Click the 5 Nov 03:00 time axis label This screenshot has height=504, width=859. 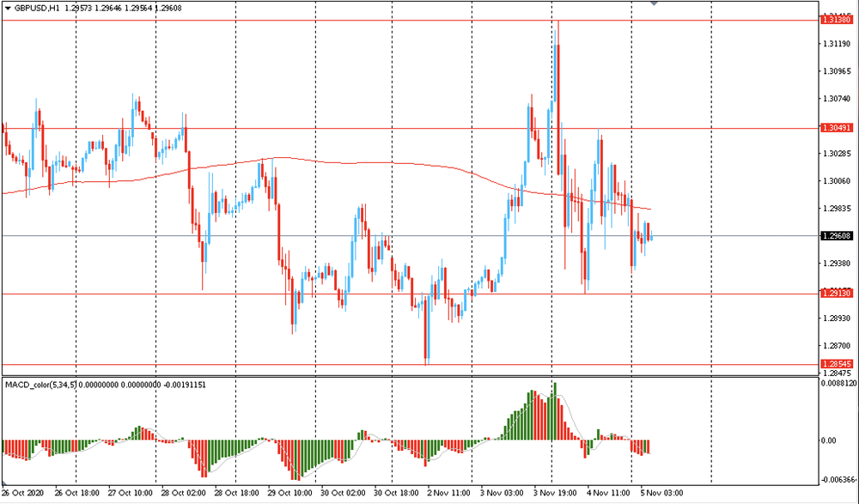660,495
